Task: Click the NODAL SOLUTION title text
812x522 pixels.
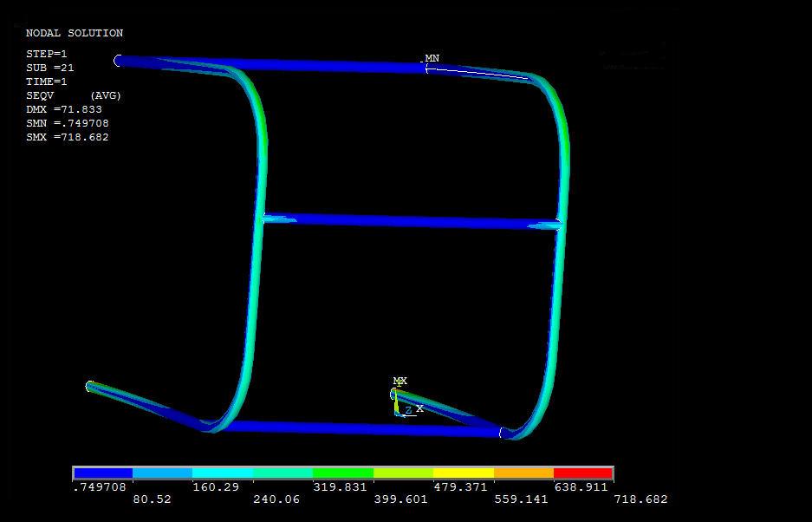Action: pyautogui.click(x=75, y=33)
